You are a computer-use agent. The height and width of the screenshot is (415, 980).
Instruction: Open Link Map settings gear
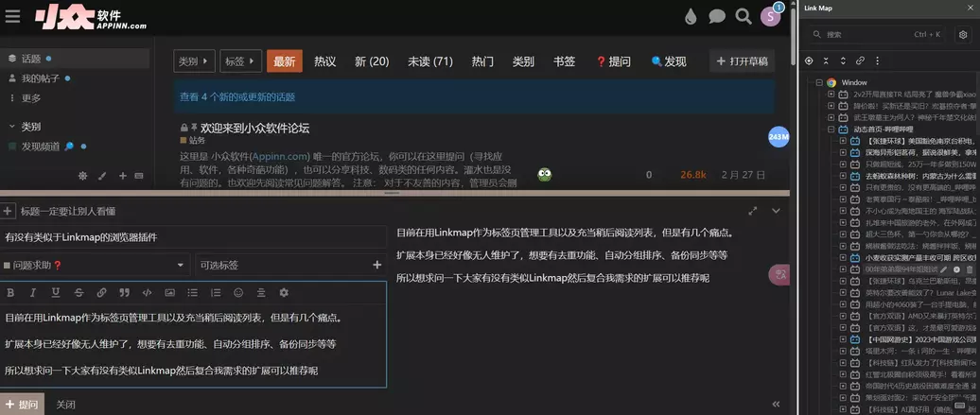[963, 35]
